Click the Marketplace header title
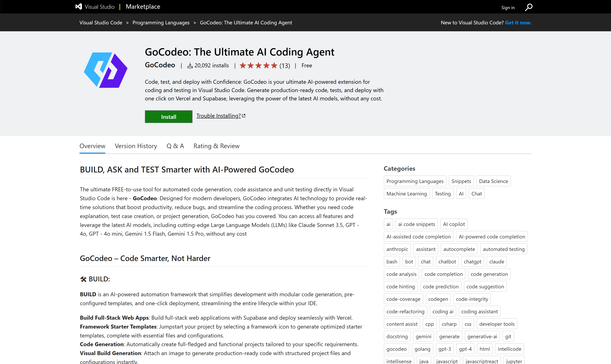 (x=143, y=7)
